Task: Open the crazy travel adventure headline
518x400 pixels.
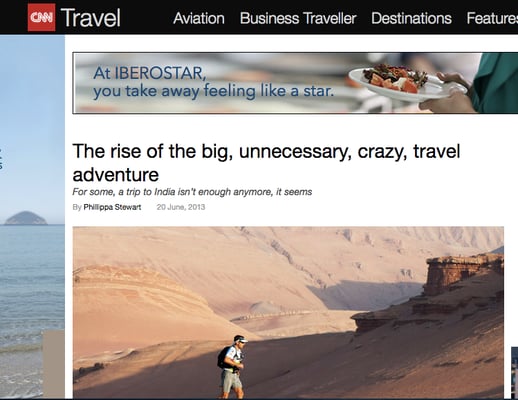Action: 266,163
